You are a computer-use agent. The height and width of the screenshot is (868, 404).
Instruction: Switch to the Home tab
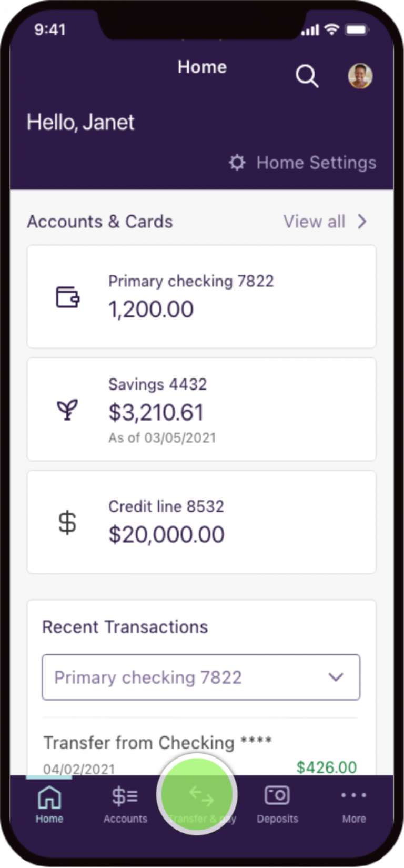click(49, 802)
